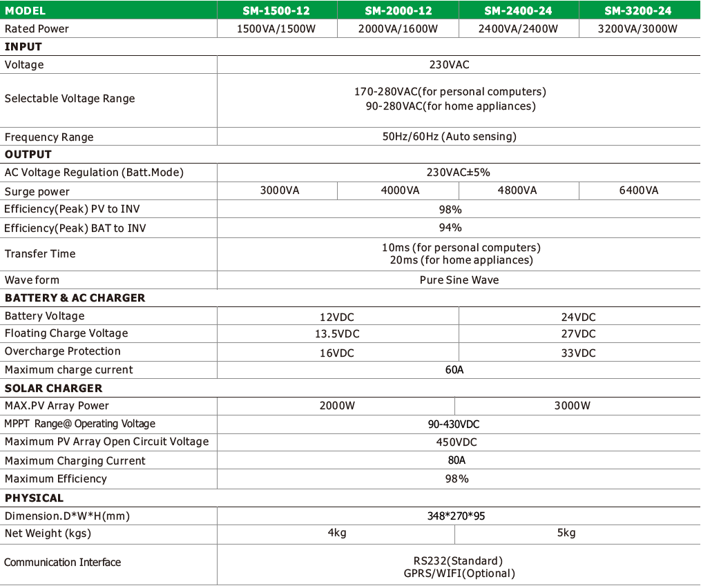
Task: Select the Frequency Range row label
Action: (x=49, y=137)
